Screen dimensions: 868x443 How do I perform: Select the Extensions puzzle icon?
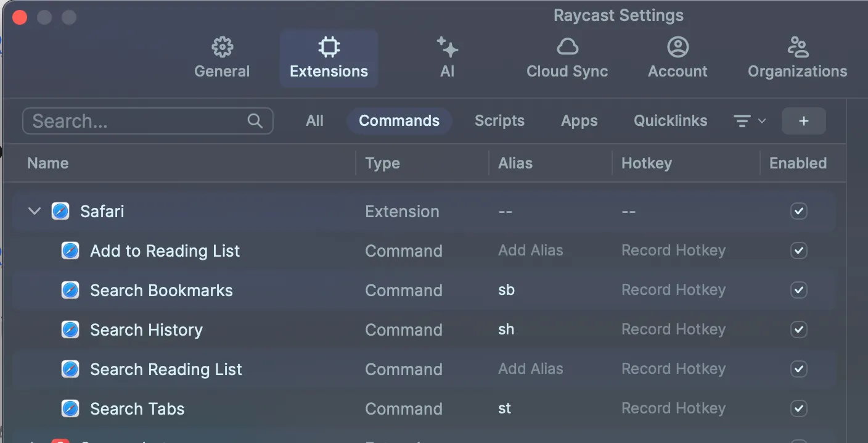click(x=329, y=47)
